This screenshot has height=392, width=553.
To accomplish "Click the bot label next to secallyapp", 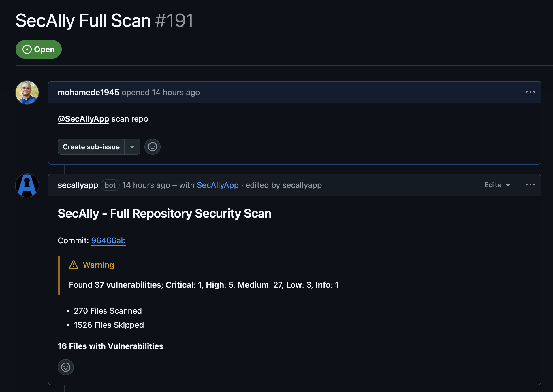I will point(110,185).
